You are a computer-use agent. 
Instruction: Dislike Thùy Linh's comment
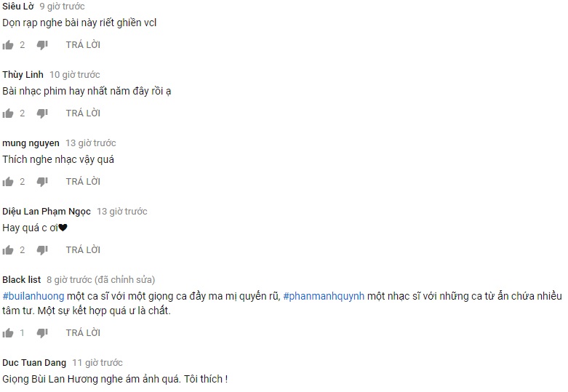coord(42,113)
